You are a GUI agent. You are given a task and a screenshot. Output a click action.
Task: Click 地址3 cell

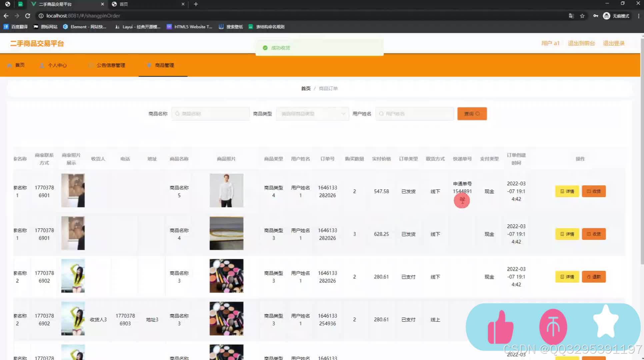[152, 319]
